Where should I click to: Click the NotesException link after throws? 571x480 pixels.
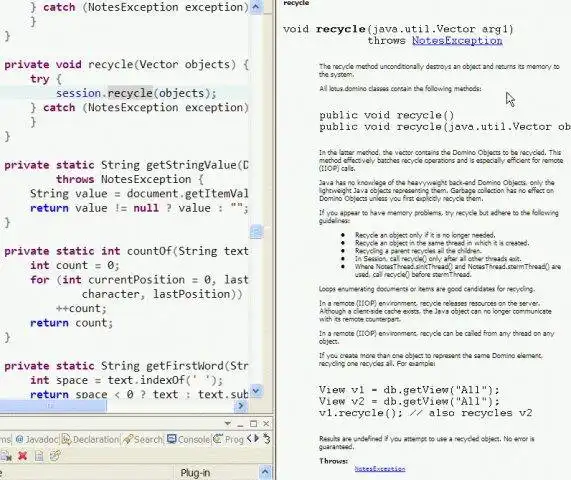[457, 40]
